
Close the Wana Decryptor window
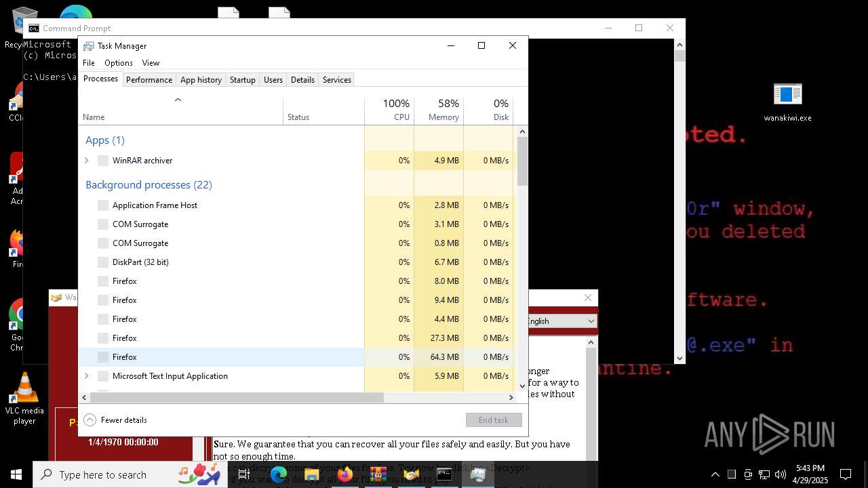(588, 298)
